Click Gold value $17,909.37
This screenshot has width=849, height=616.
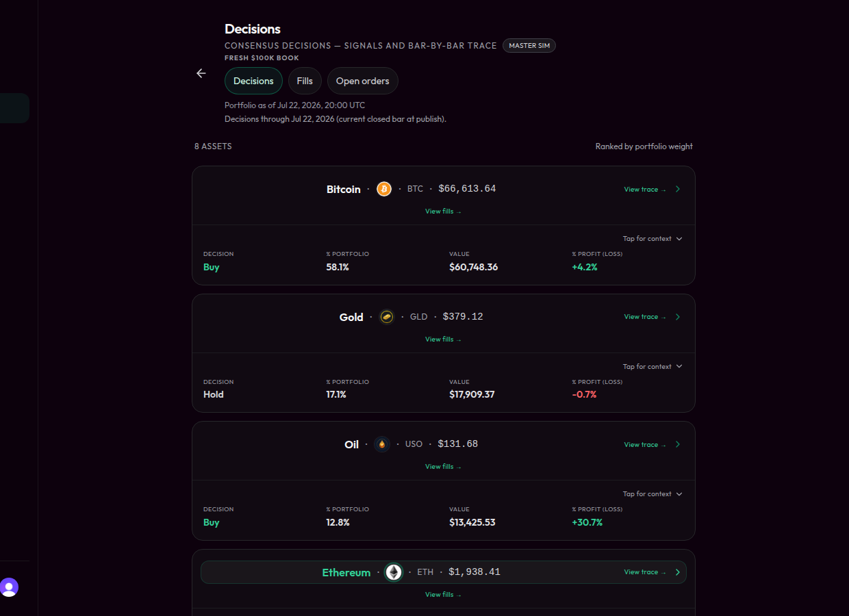472,395
